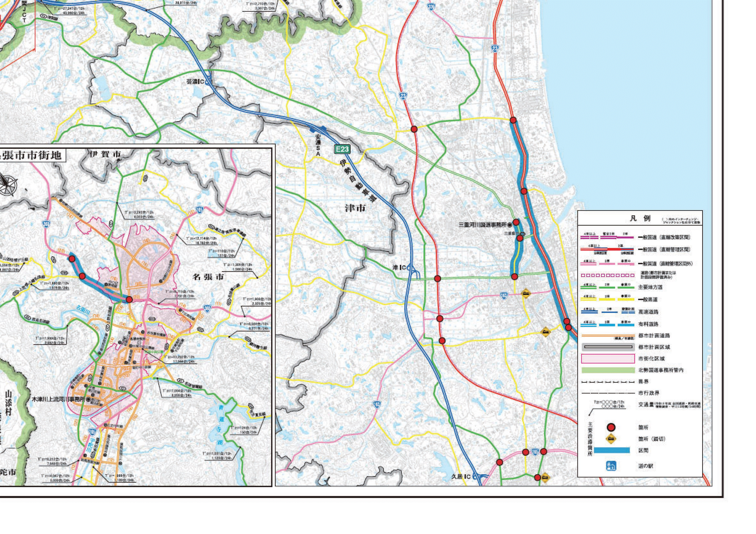Image resolution: width=756 pixels, height=534 pixels.
Task: Click the red dot on the road just east of 津IC
Action: pos(438,279)
